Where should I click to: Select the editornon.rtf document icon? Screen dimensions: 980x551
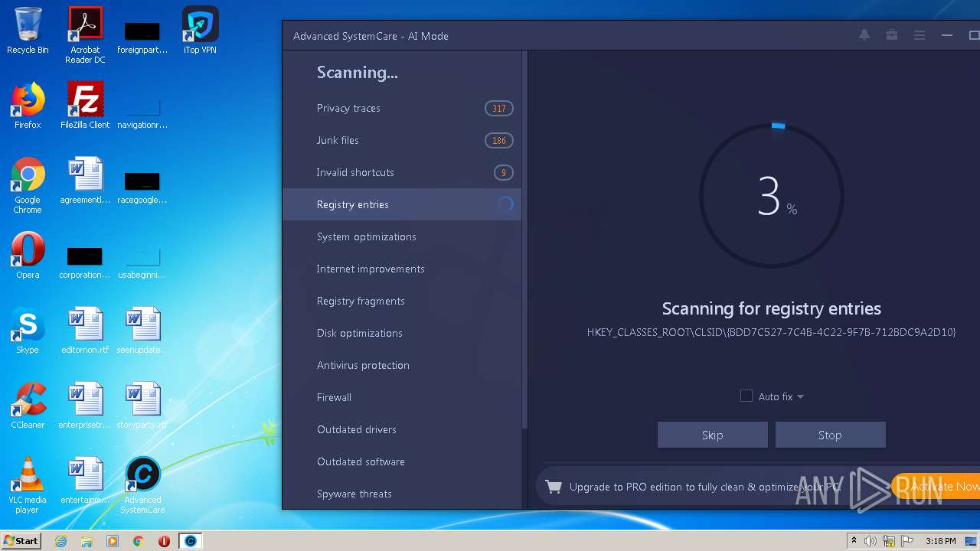[x=85, y=331]
